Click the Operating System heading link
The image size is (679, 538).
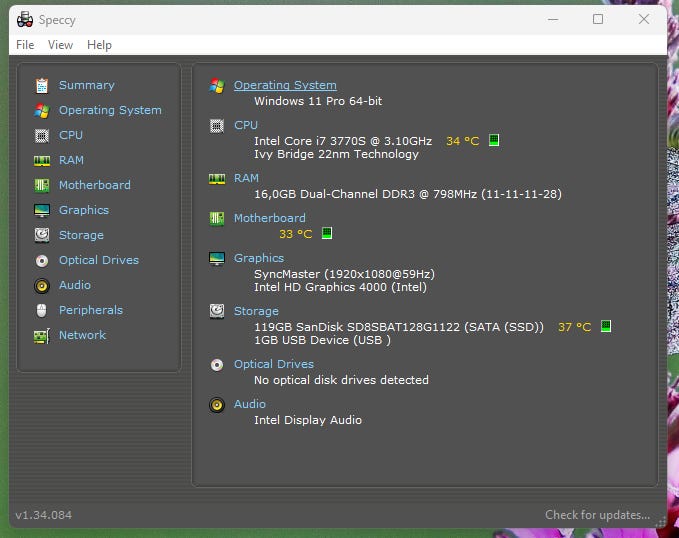click(285, 85)
